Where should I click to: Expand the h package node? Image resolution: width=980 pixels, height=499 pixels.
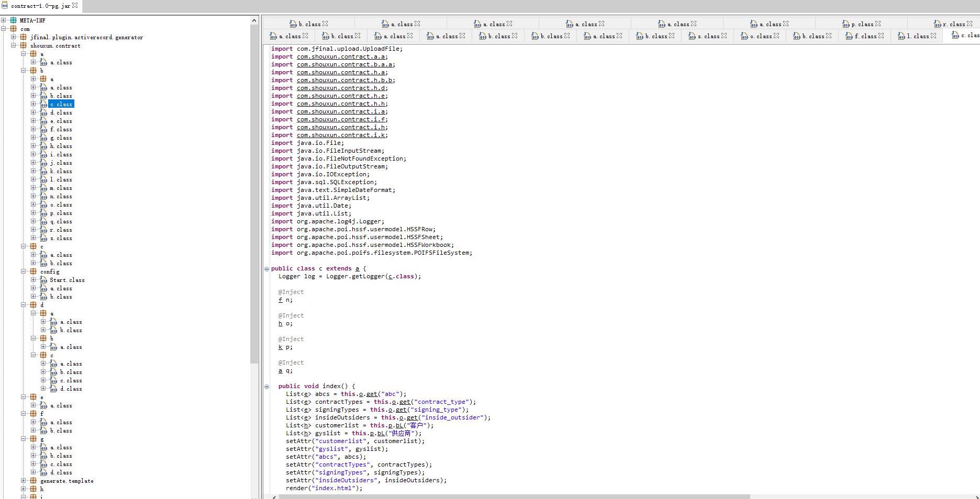pos(24,489)
